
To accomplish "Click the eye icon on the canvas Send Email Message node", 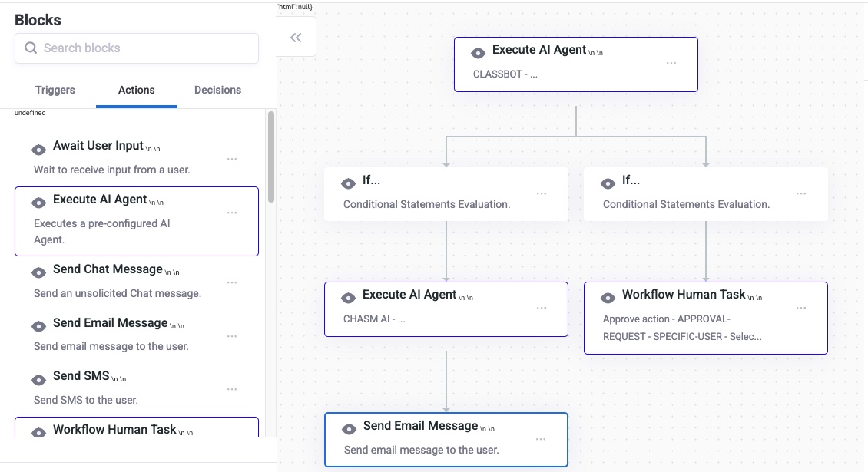I will point(349,429).
